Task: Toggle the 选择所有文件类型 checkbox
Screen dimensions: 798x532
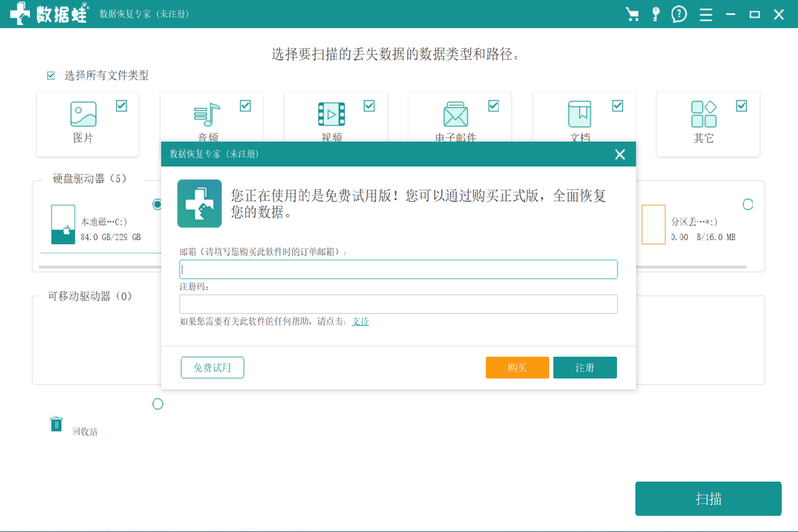Action: point(51,75)
